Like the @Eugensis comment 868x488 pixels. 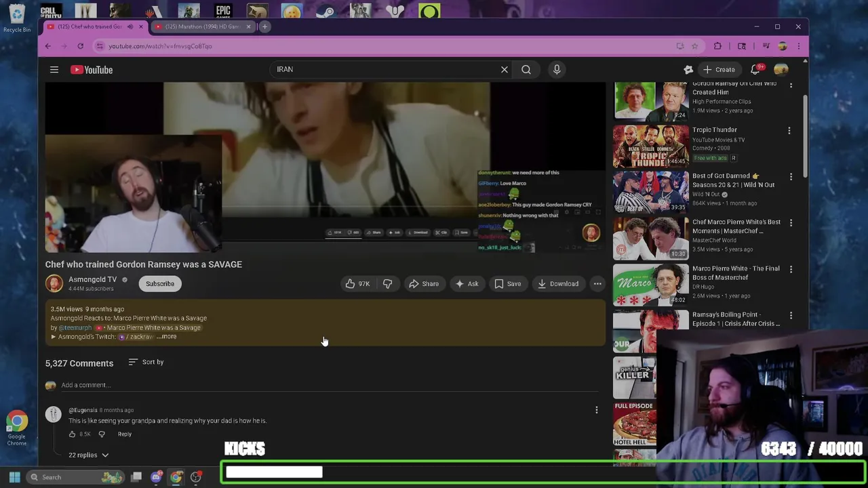73,434
